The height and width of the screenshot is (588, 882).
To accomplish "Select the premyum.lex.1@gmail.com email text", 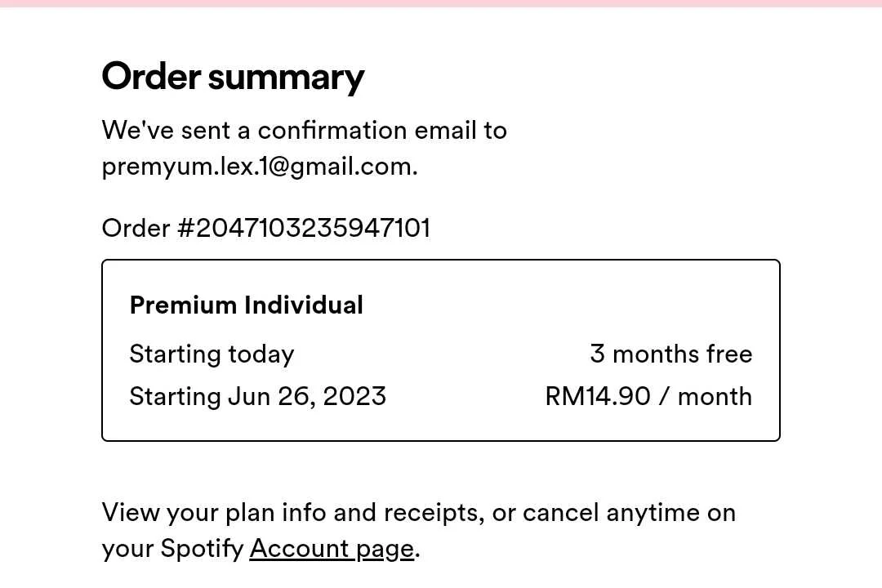I will coord(260,167).
